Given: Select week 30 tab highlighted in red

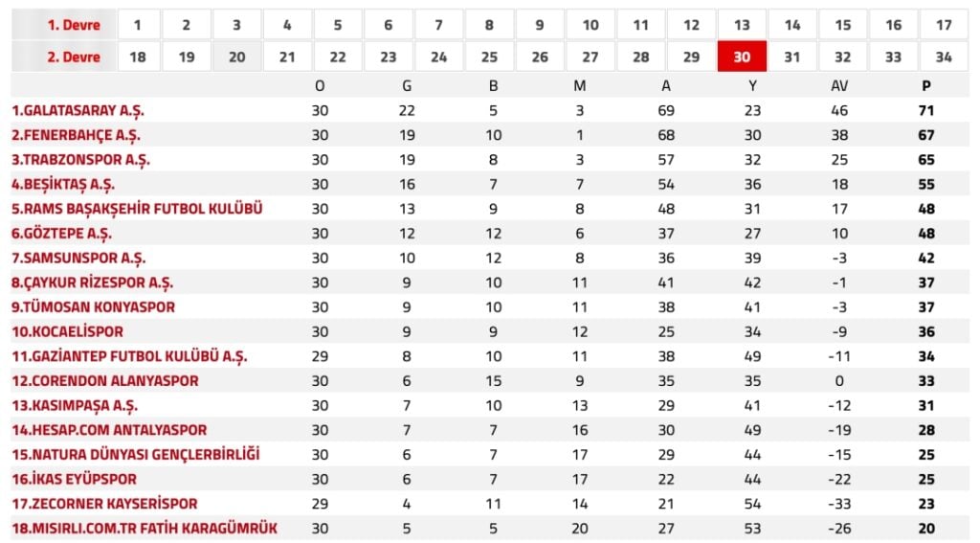Looking at the screenshot, I should pyautogui.click(x=742, y=57).
